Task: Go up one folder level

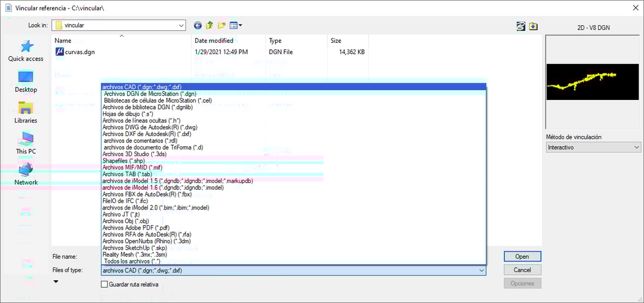Action: coord(209,25)
